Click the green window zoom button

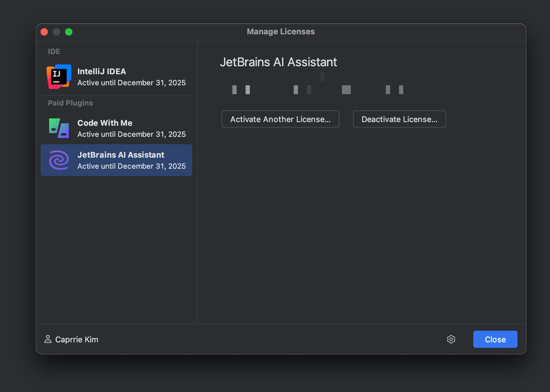click(x=69, y=32)
